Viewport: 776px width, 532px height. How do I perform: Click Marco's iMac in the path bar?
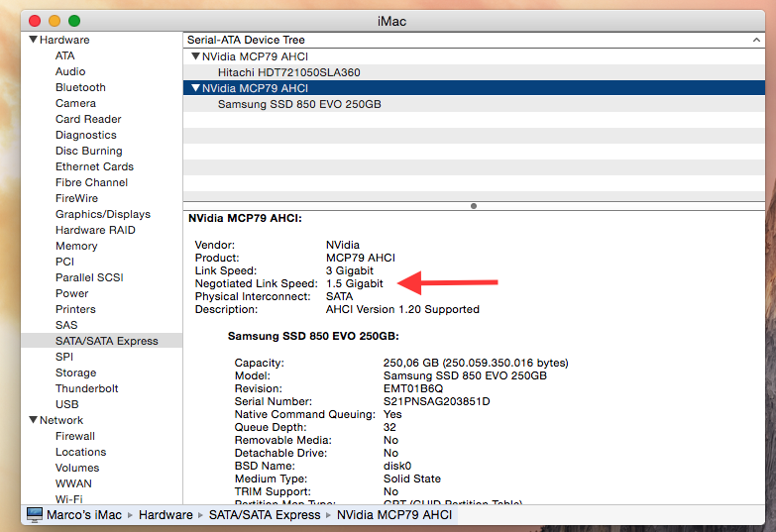point(84,515)
